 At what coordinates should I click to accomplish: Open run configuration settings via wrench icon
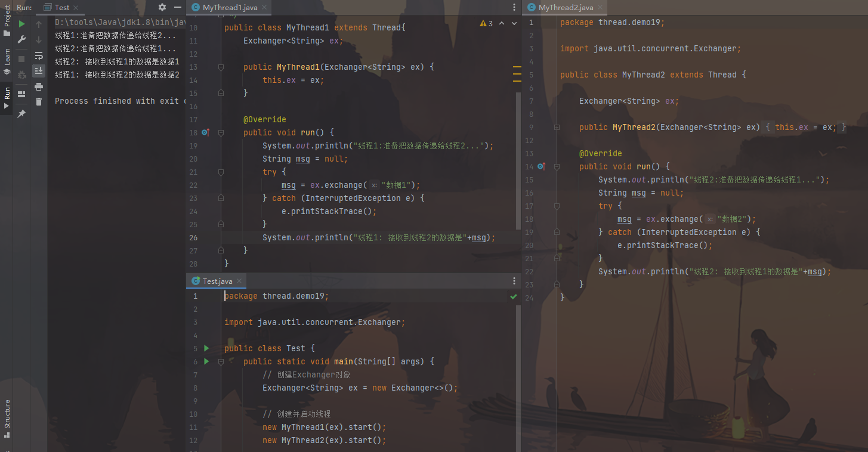pyautogui.click(x=21, y=39)
